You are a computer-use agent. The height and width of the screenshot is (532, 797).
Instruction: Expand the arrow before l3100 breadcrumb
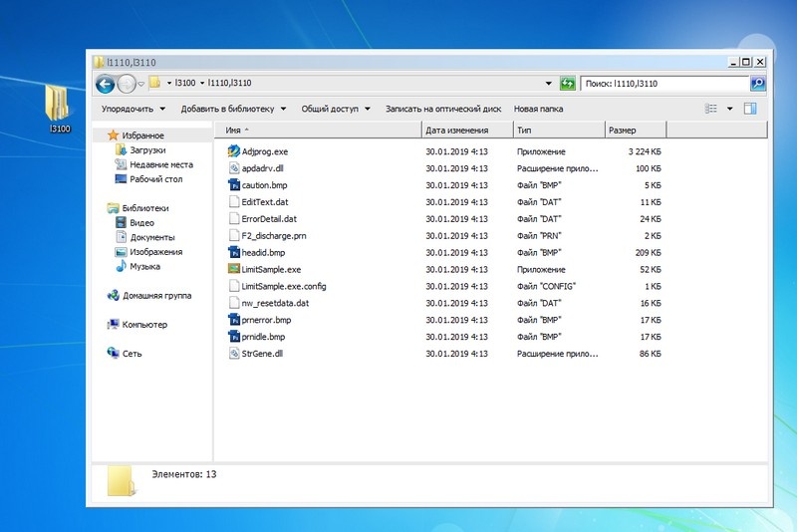point(168,83)
